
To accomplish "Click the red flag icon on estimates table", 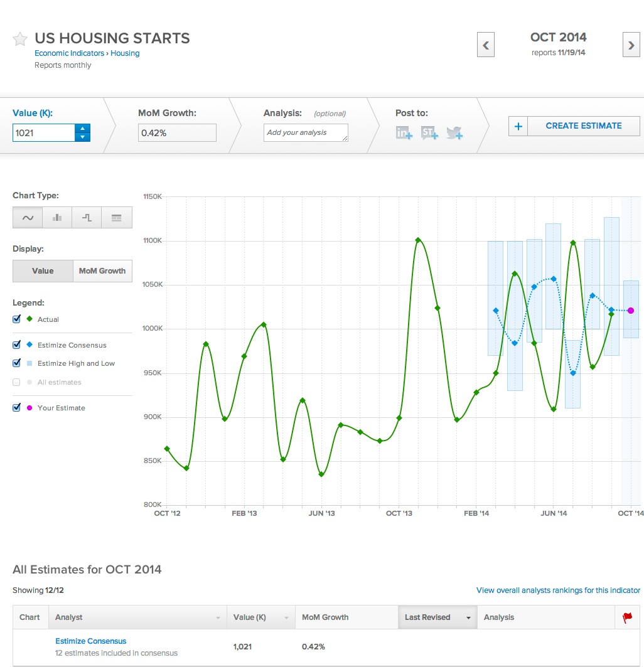I will coord(626,617).
